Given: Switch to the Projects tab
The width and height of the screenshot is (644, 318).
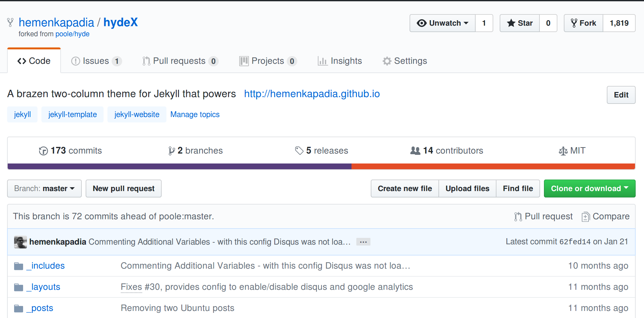Looking at the screenshot, I should coord(268,61).
